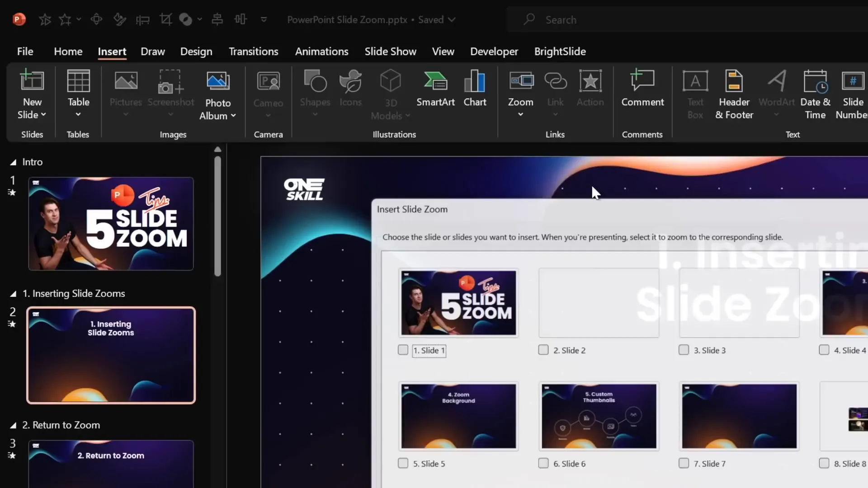Switch to the Home tab
Viewport: 868px width, 488px height.
[x=68, y=52]
